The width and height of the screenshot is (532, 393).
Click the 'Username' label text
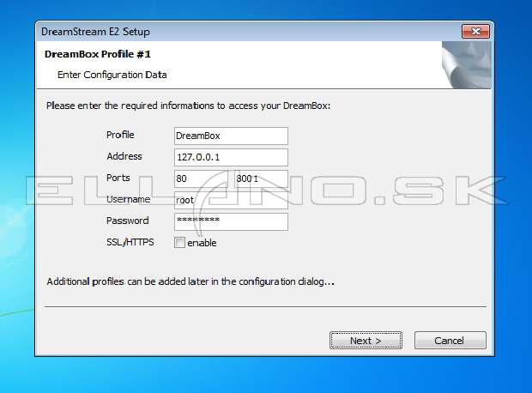click(x=128, y=199)
